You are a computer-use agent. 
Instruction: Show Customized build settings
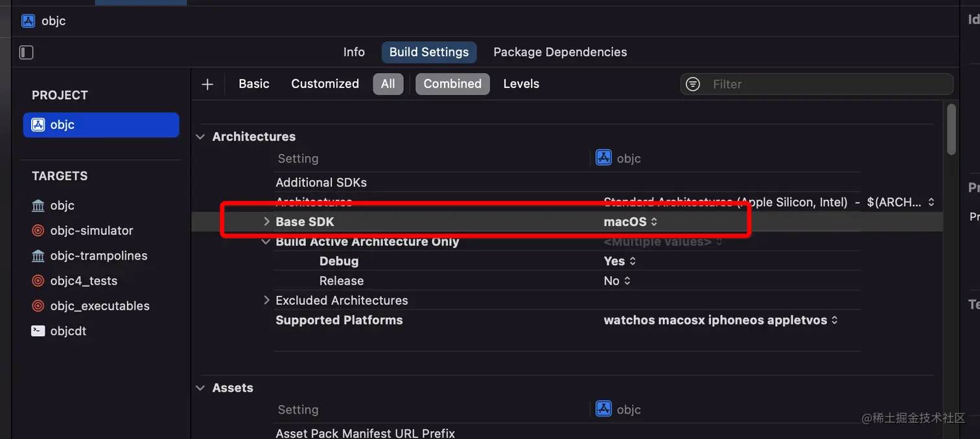click(x=325, y=84)
